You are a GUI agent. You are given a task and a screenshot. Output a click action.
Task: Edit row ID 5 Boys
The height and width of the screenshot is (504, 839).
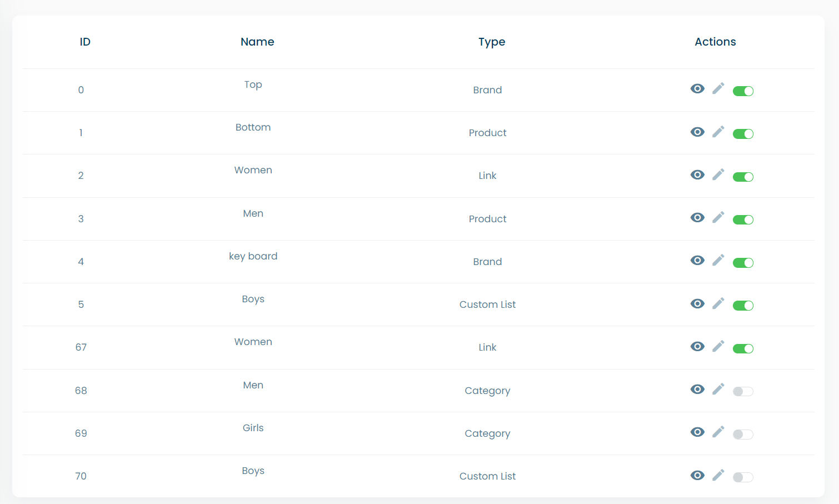pyautogui.click(x=718, y=303)
